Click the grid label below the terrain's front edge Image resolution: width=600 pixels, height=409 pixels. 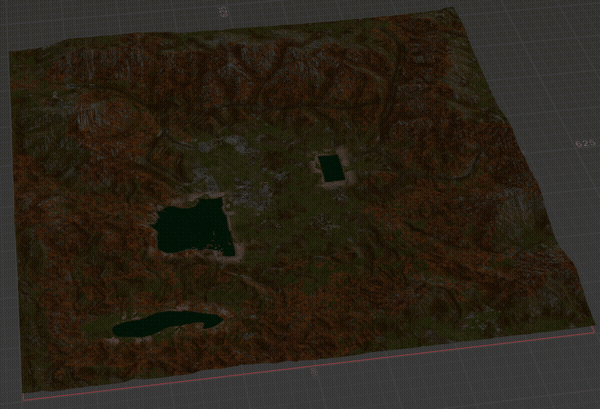click(x=316, y=373)
